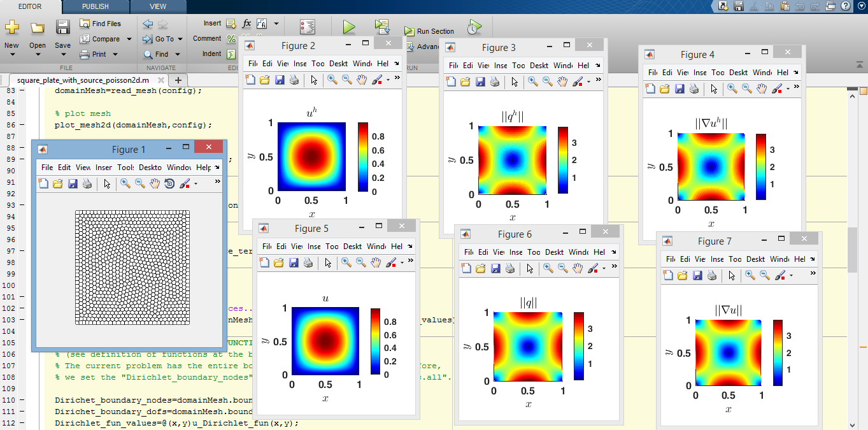Click the New Figure icon in Figure 7
Viewport: 868px width, 430px height.
tap(668, 275)
